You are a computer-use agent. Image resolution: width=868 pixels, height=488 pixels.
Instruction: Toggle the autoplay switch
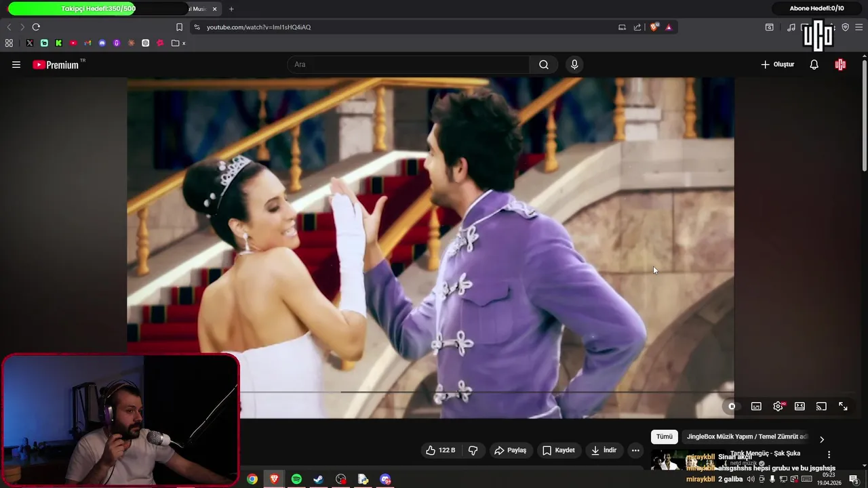734,406
